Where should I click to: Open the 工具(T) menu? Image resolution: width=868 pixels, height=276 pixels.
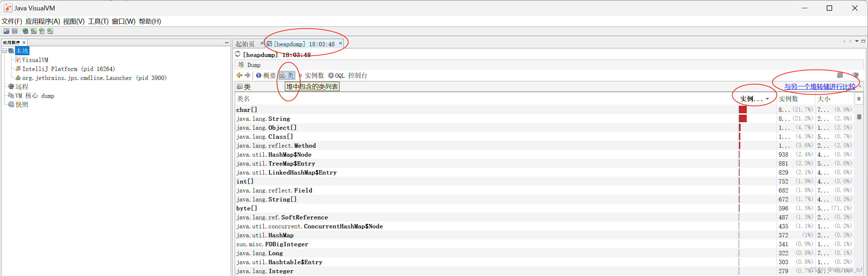tap(98, 21)
